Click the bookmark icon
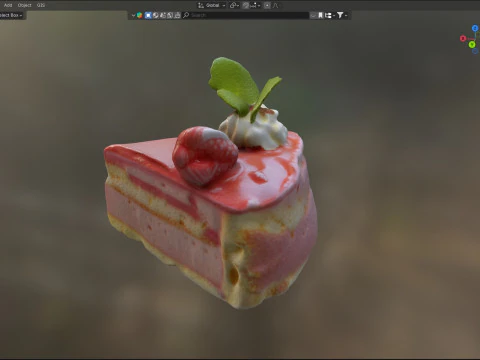Image resolution: width=480 pixels, height=360 pixels. [320, 15]
